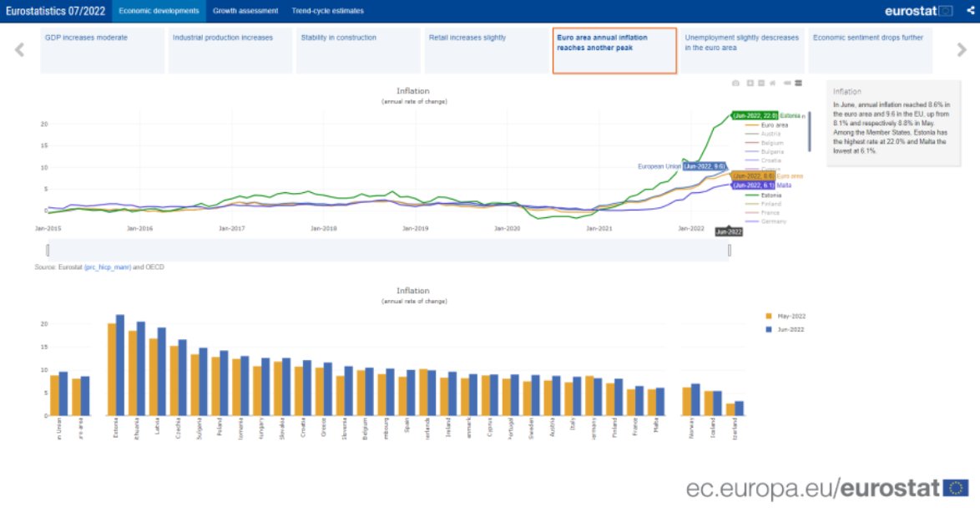Toggle Croatia line in chart legend
This screenshot has width=980, height=508.
click(762, 160)
